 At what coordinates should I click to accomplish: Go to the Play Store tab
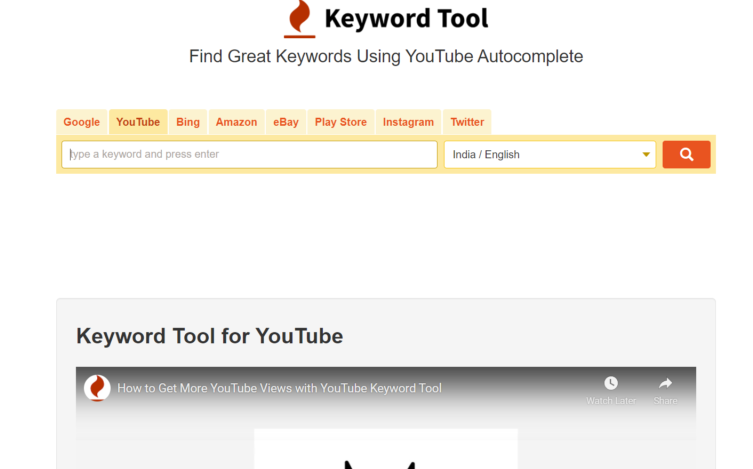pyautogui.click(x=341, y=122)
